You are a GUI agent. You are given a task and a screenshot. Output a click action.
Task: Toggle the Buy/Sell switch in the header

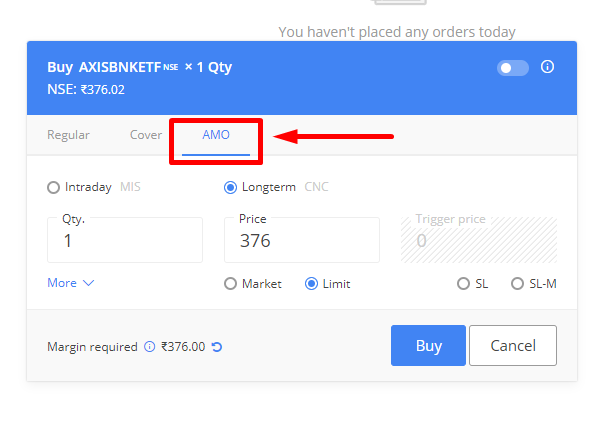[513, 68]
